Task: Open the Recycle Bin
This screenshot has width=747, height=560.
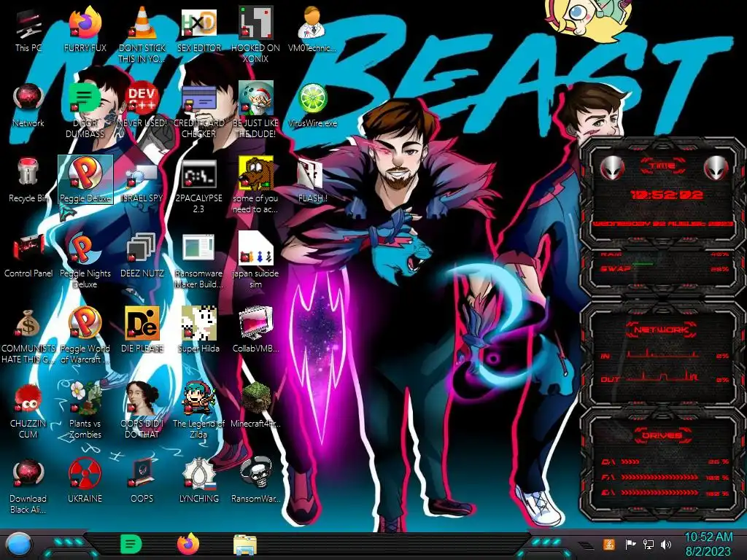Action: tap(28, 181)
